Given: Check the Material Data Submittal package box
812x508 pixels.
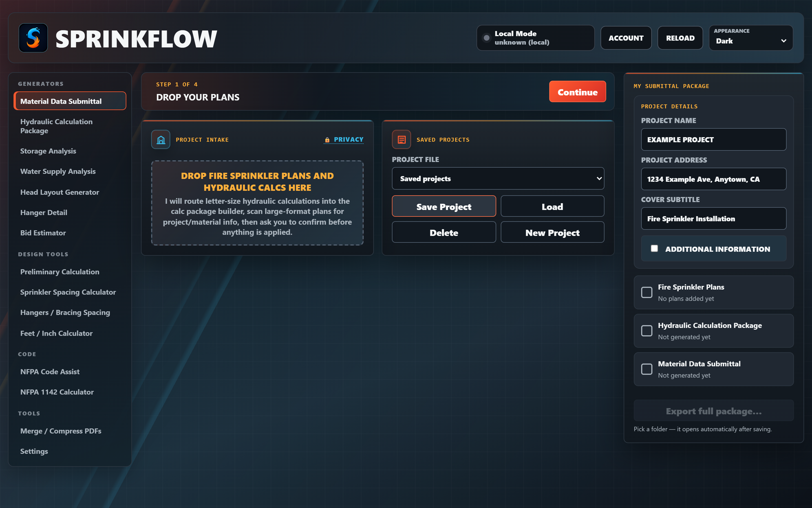Looking at the screenshot, I should (x=646, y=369).
